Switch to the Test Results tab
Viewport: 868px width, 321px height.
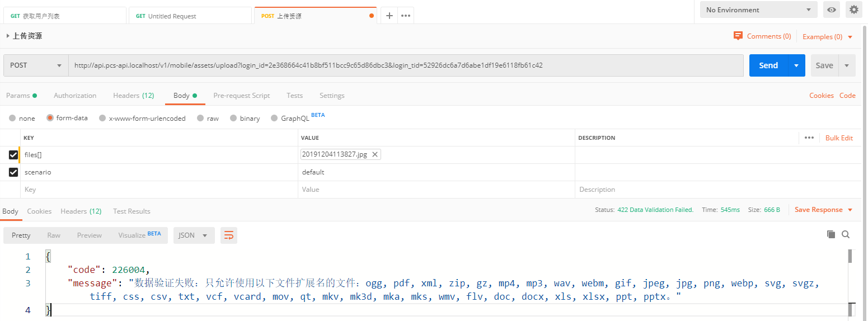(x=132, y=211)
